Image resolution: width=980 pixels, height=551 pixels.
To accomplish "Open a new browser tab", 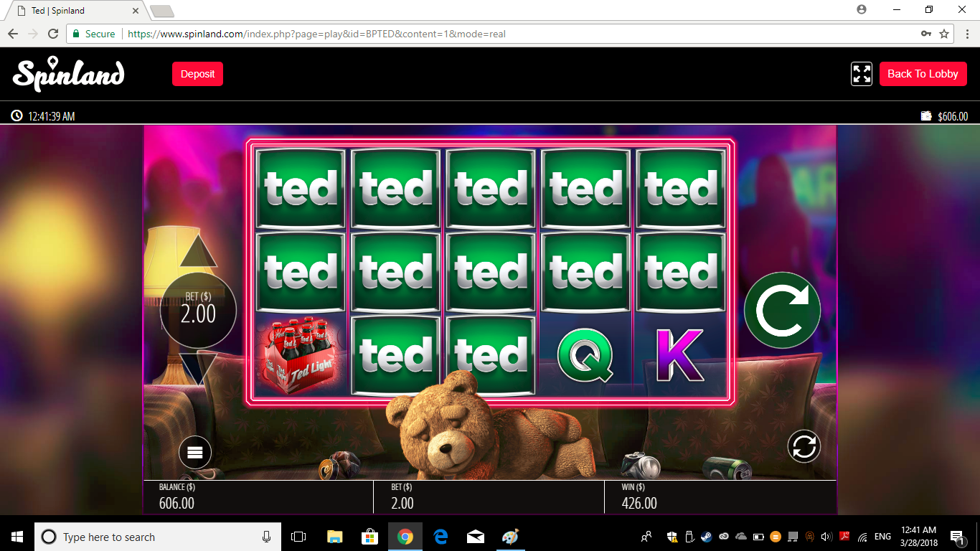I will [162, 11].
